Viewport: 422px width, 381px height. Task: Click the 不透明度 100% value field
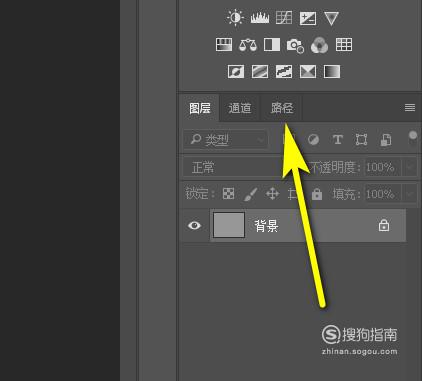coord(382,167)
